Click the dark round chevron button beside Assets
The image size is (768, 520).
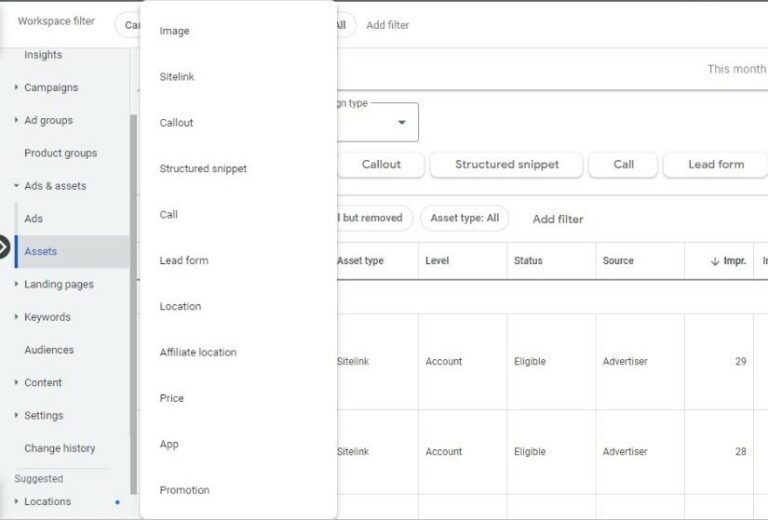pyautogui.click(x=2, y=246)
